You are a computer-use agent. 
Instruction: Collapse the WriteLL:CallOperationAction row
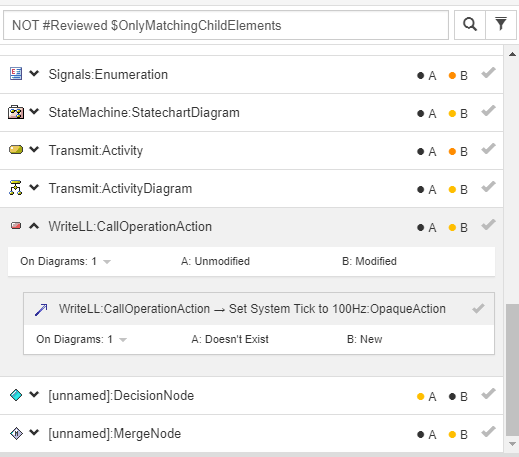pos(34,226)
